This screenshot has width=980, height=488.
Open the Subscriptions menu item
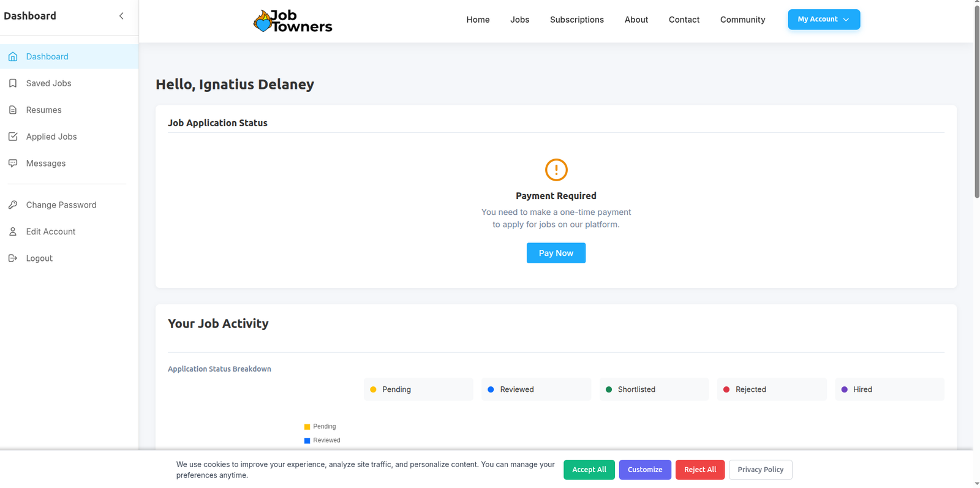[x=576, y=20]
